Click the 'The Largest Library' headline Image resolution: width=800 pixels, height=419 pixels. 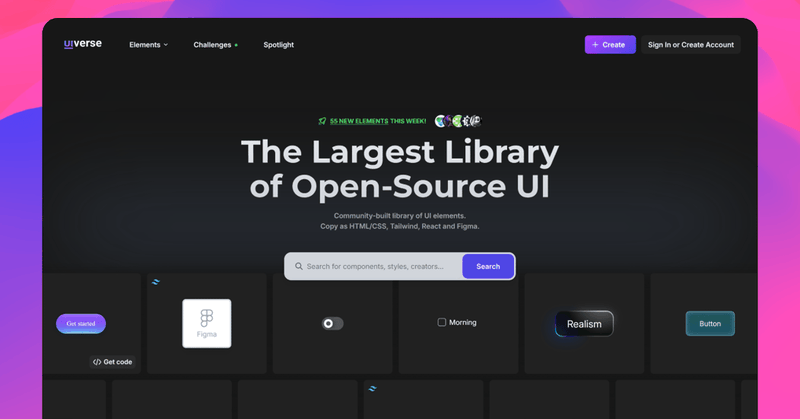coord(400,152)
